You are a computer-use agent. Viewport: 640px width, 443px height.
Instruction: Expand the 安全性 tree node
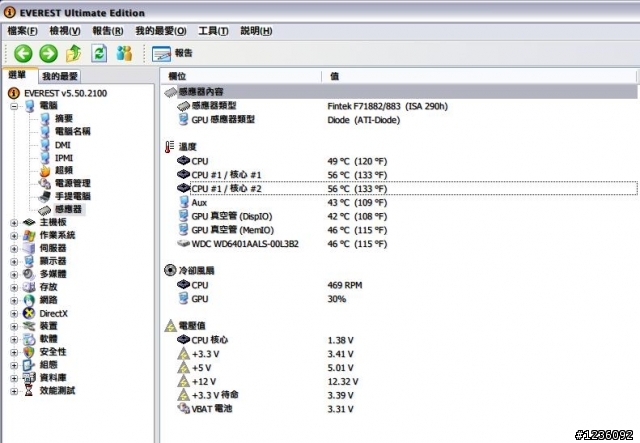pos(14,352)
